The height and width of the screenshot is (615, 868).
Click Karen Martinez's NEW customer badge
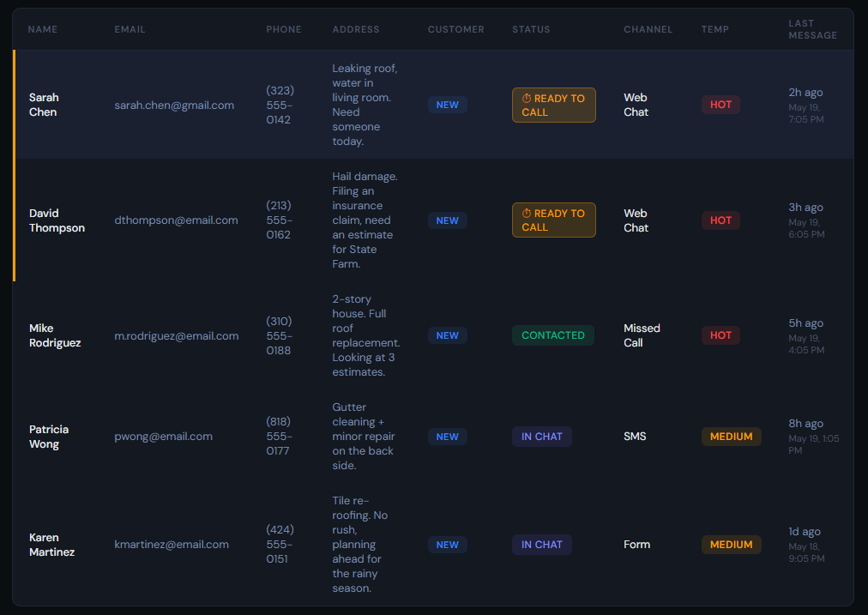pyautogui.click(x=447, y=545)
